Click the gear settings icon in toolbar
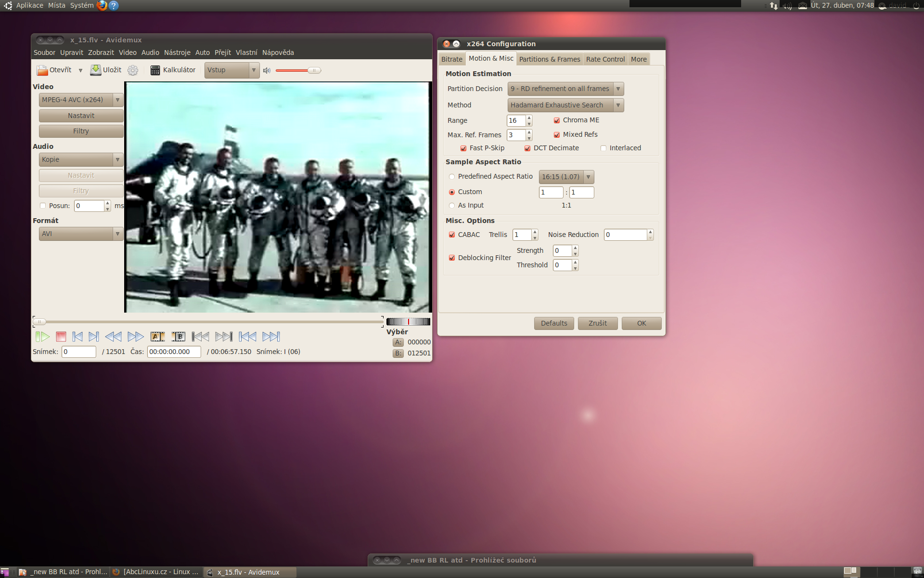 [x=133, y=70]
